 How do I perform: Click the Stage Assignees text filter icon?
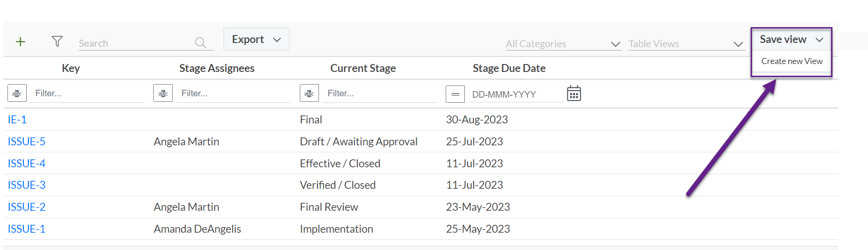click(163, 93)
